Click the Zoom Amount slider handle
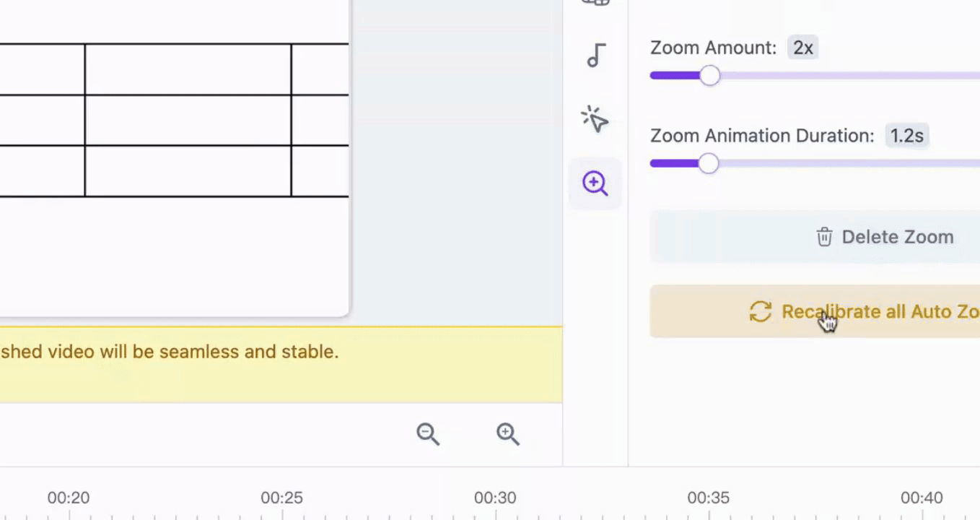Viewport: 980px width, 520px height. (710, 76)
